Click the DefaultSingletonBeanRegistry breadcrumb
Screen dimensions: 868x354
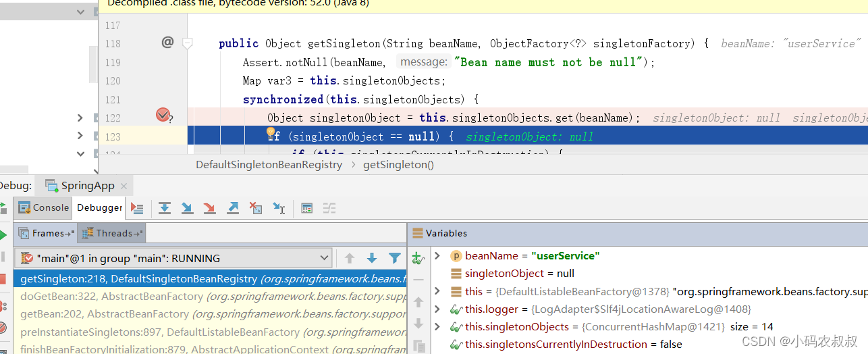point(269,164)
